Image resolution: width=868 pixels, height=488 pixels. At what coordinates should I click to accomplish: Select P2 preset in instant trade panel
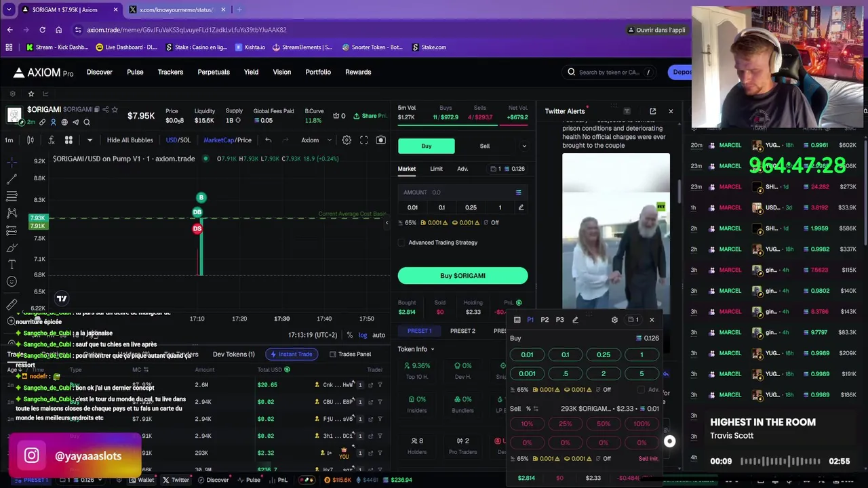click(545, 320)
